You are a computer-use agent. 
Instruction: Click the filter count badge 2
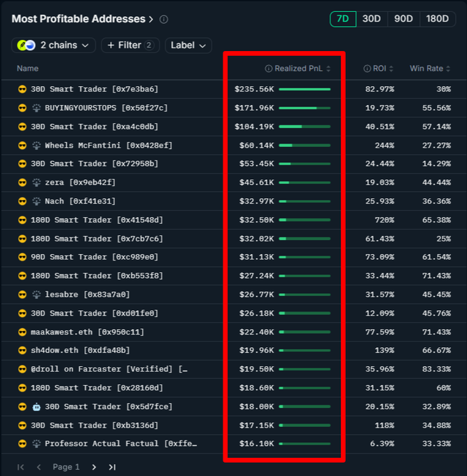point(149,45)
